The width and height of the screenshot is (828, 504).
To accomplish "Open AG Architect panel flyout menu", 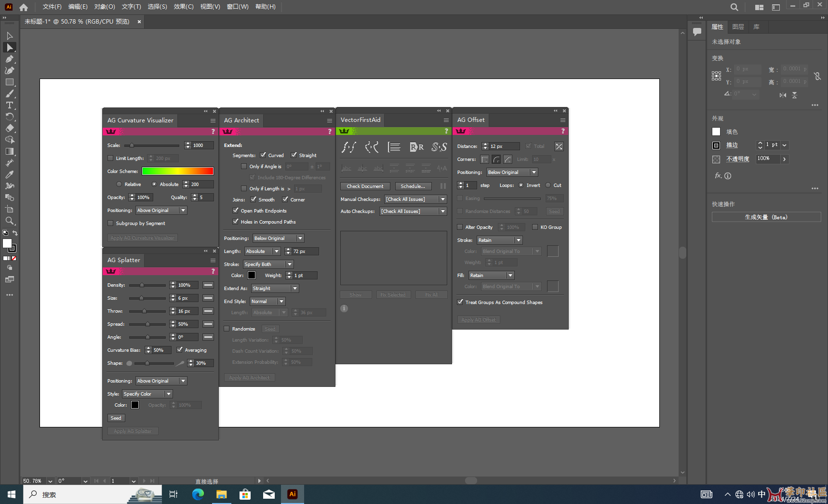I will pyautogui.click(x=330, y=120).
